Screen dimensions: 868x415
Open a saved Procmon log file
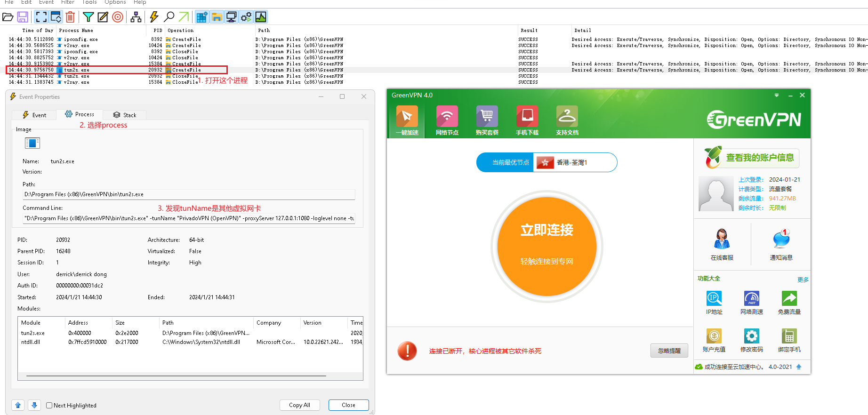(x=8, y=17)
